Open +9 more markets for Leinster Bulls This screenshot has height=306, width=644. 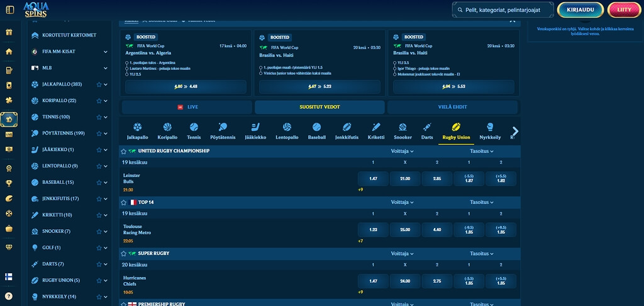click(x=360, y=190)
